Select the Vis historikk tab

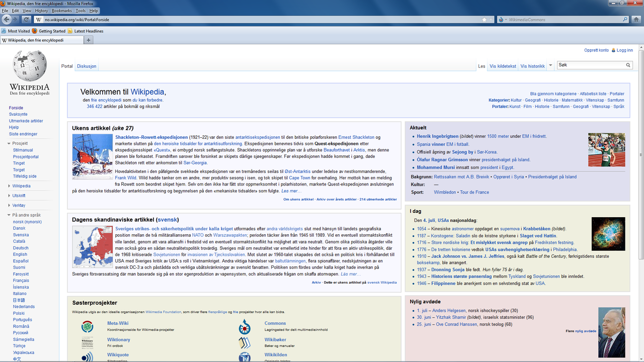(x=532, y=66)
